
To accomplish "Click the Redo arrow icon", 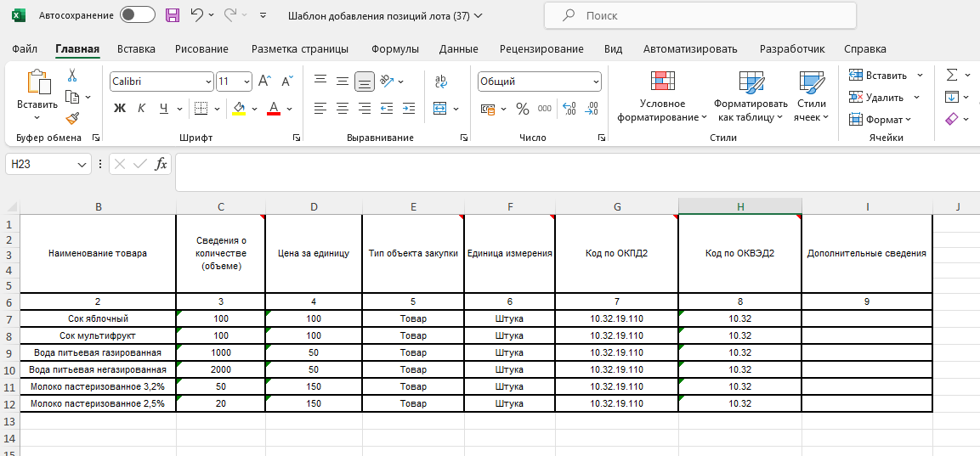I will tap(230, 15).
